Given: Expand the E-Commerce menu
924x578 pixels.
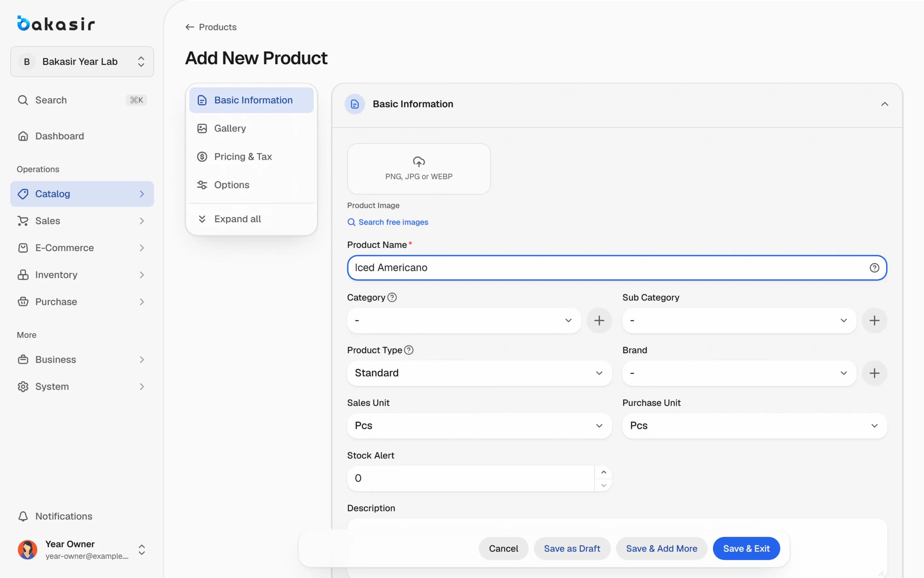Looking at the screenshot, I should click(x=82, y=248).
